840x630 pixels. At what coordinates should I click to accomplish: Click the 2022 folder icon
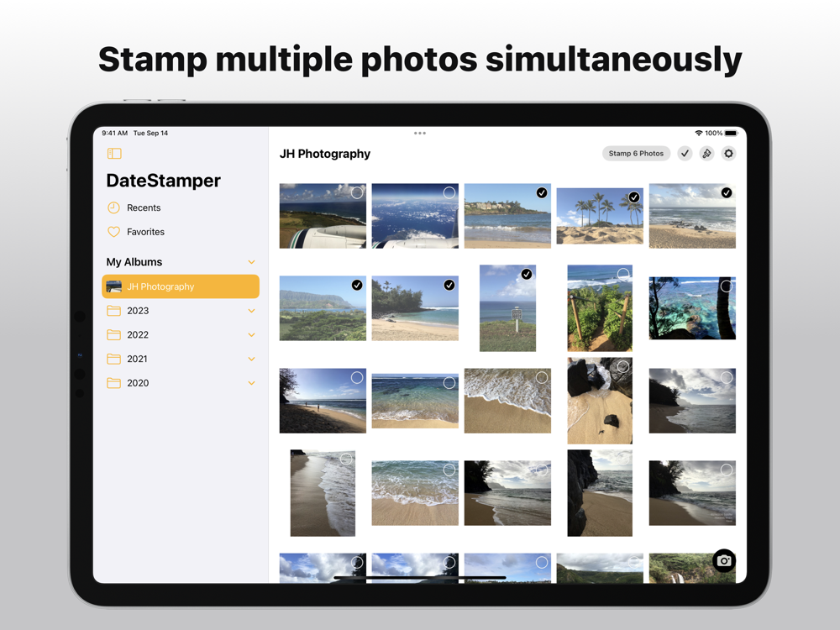click(x=113, y=335)
